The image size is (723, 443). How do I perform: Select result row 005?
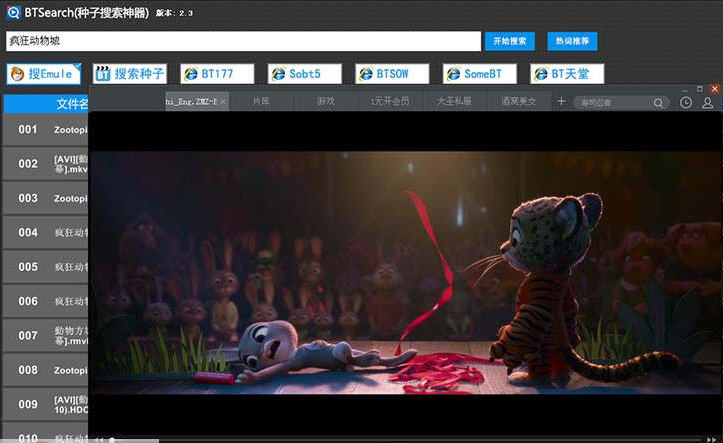coord(46,267)
